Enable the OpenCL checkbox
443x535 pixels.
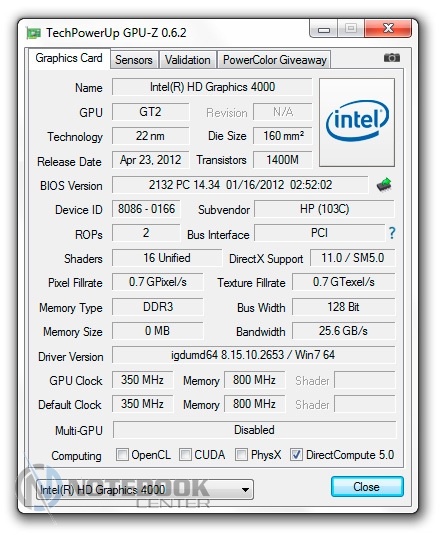point(122,455)
